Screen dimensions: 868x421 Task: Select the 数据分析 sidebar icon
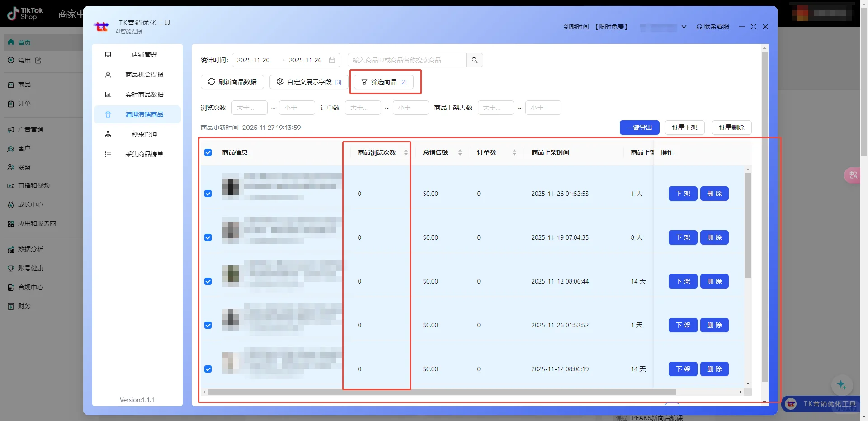point(11,249)
